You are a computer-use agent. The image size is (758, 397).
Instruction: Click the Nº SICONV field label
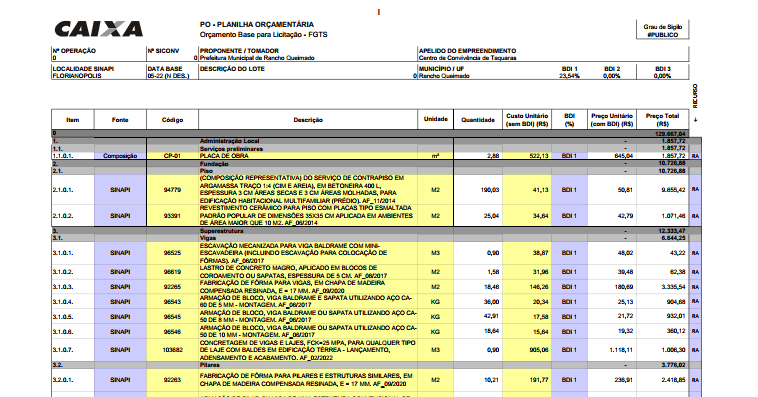163,51
